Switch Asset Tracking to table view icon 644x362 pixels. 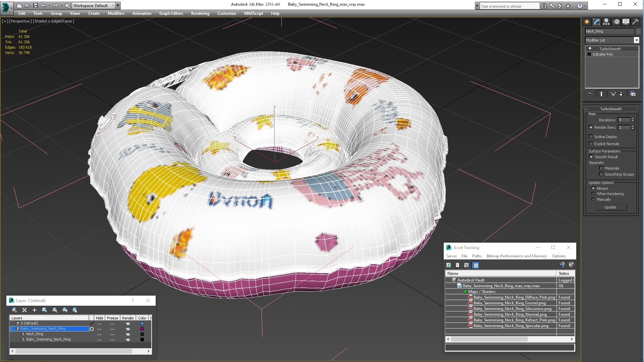click(x=476, y=265)
